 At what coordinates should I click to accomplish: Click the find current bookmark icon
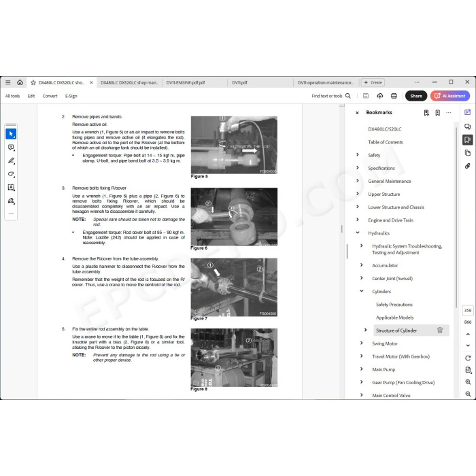426,113
